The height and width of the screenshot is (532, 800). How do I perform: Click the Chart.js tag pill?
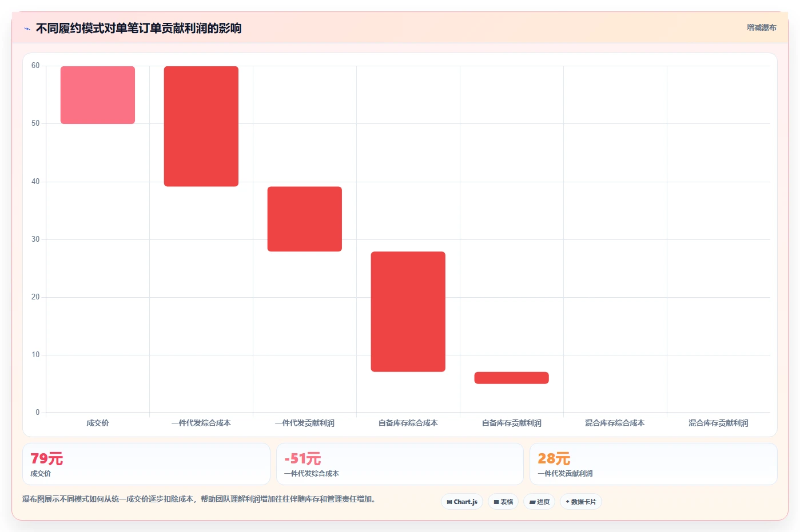point(462,502)
